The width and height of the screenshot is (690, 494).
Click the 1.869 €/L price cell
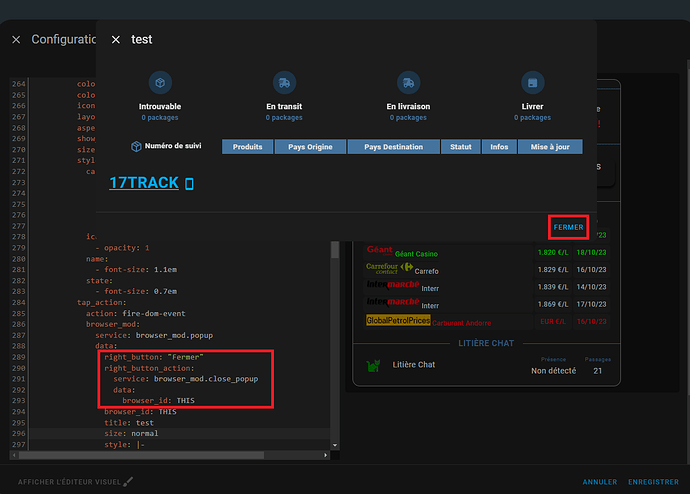tap(553, 304)
